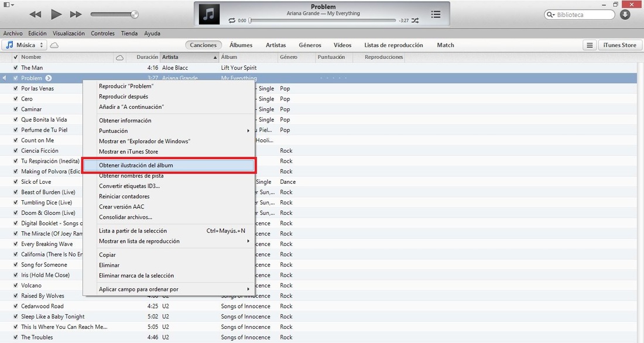Click the speaker now-playing icon beside Problem
The height and width of the screenshot is (343, 644).
point(5,78)
